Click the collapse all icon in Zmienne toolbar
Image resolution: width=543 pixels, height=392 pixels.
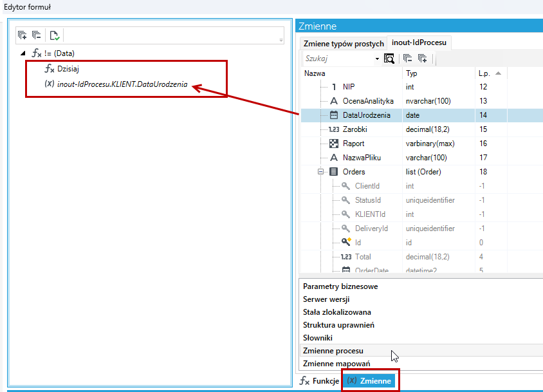[x=408, y=58]
